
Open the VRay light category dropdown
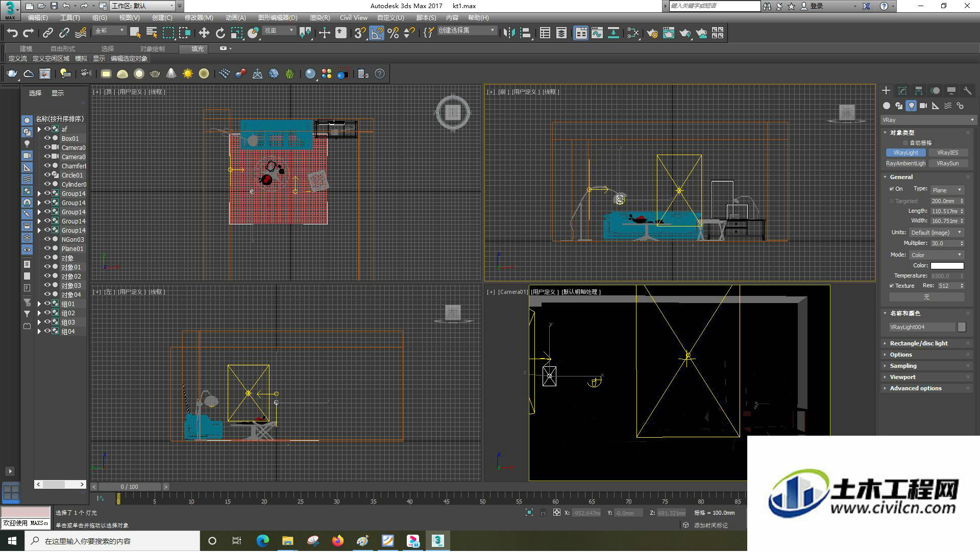coord(928,120)
